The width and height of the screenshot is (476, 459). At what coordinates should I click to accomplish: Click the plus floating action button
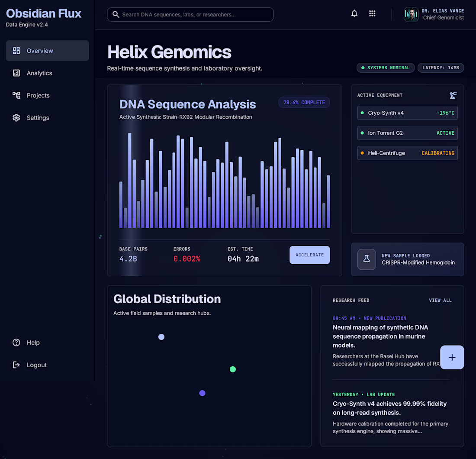[x=452, y=357]
